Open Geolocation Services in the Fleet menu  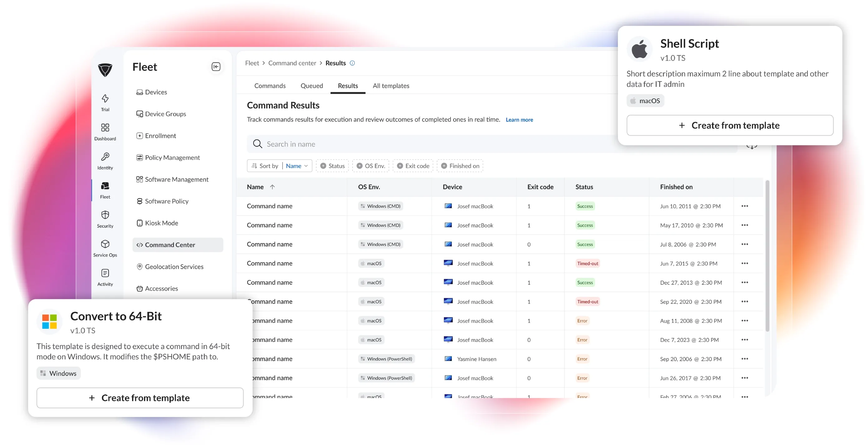tap(170, 267)
